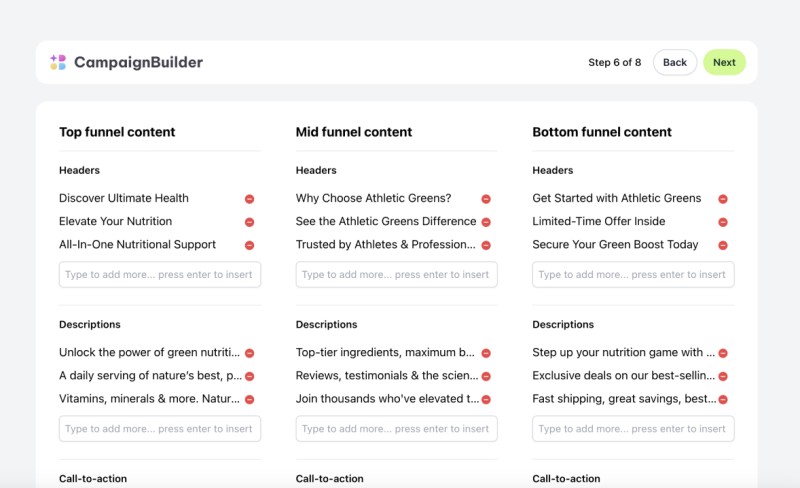
Task: Focus Top funnel headers input field
Action: 160,275
